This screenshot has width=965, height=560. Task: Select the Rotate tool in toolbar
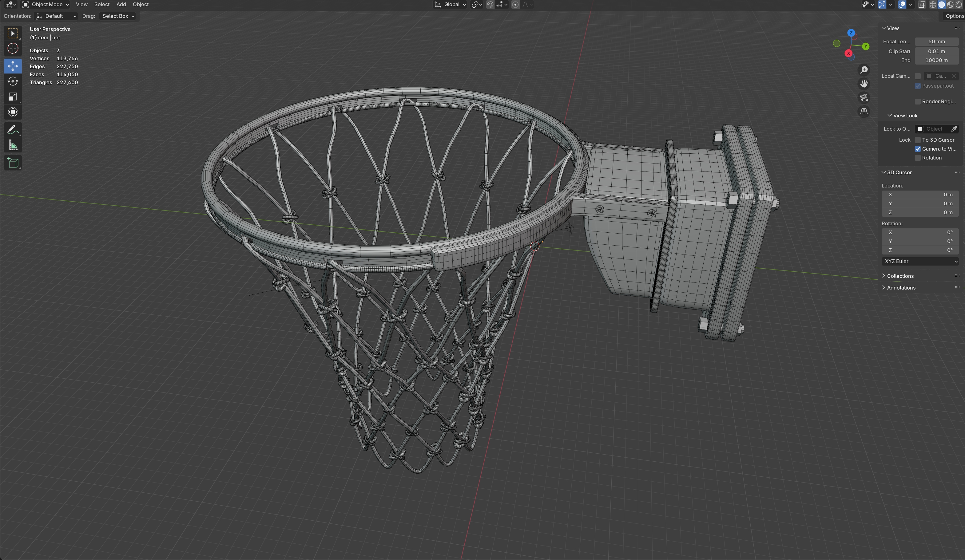tap(13, 81)
